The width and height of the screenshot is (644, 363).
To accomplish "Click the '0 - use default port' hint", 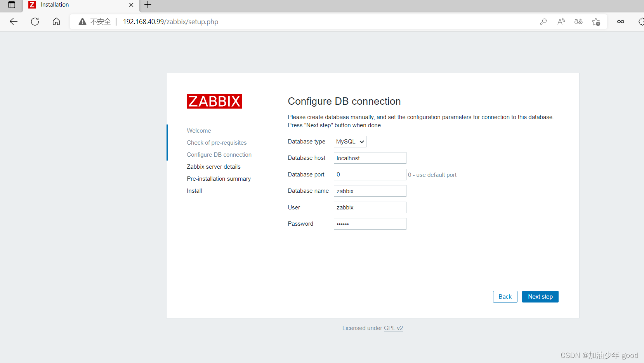I will click(432, 175).
